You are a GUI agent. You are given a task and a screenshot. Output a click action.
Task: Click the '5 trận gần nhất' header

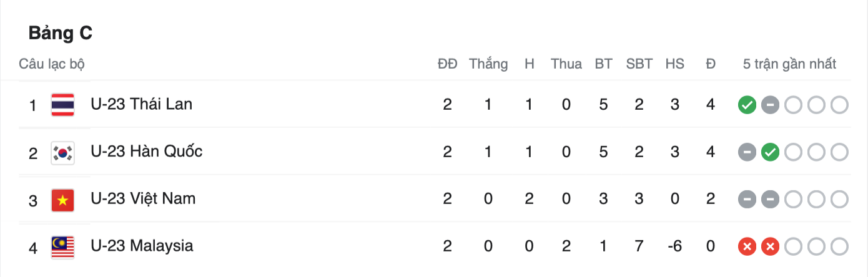[789, 64]
